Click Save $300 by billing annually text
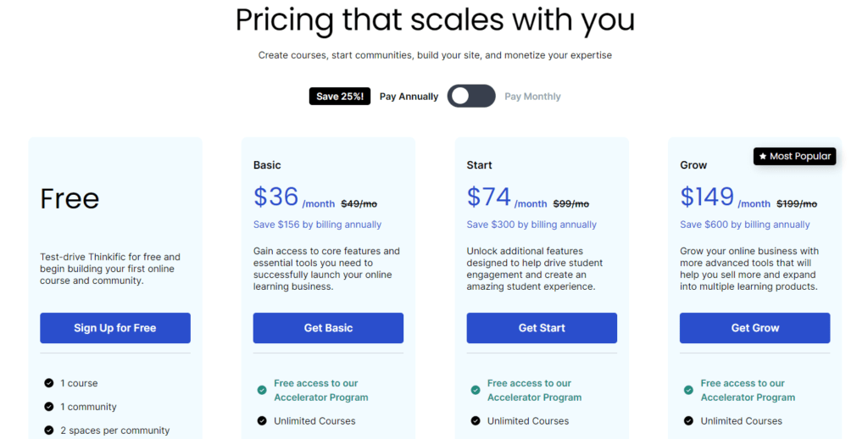This screenshot has width=868, height=439. coord(531,225)
